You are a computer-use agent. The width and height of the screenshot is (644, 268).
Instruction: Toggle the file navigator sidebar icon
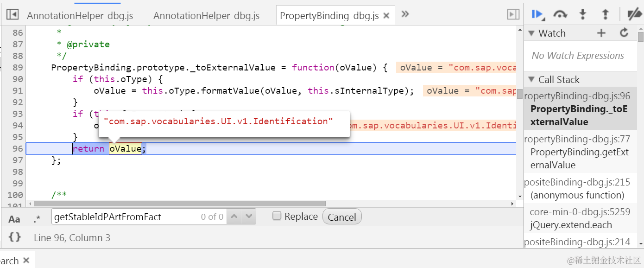(x=13, y=15)
